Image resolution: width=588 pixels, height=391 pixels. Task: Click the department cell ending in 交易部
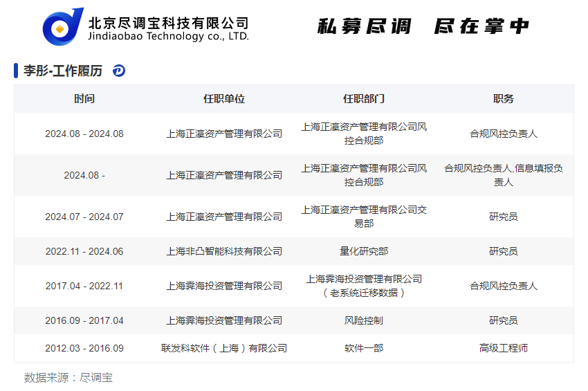pos(364,217)
